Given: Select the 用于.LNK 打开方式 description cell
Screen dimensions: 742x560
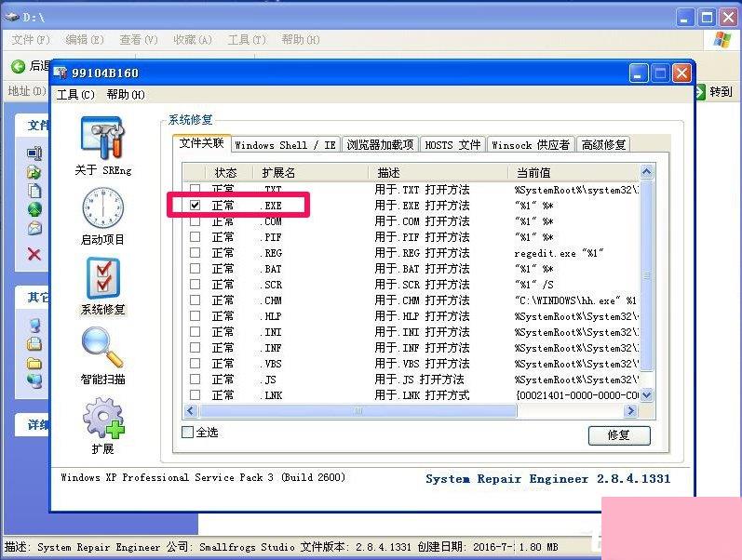Looking at the screenshot, I should [x=422, y=395].
